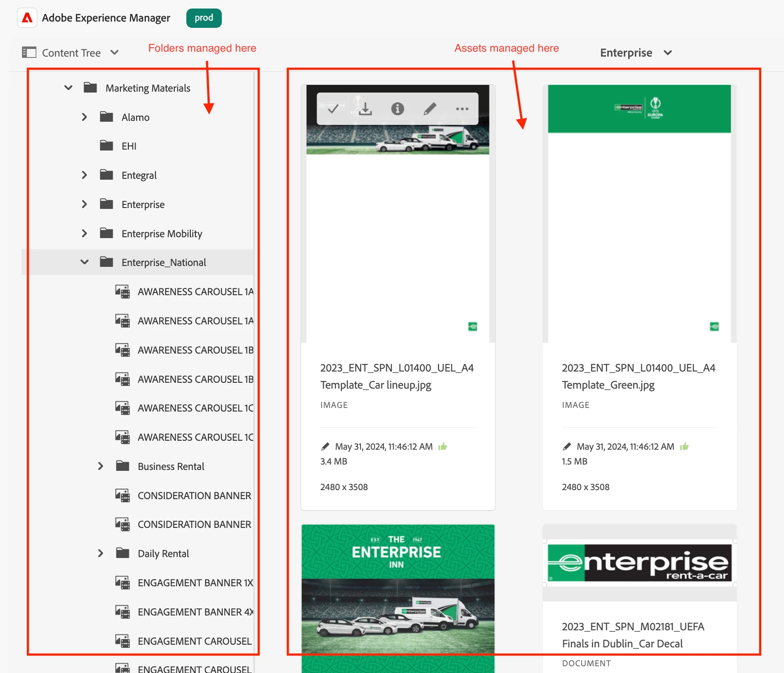Download the Car lineup image

click(x=366, y=109)
